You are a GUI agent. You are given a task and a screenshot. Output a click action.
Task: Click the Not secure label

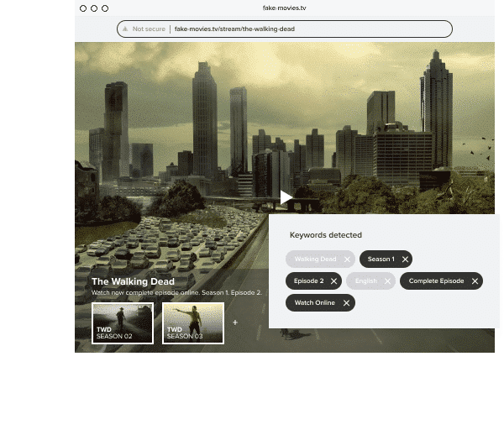pos(149,29)
